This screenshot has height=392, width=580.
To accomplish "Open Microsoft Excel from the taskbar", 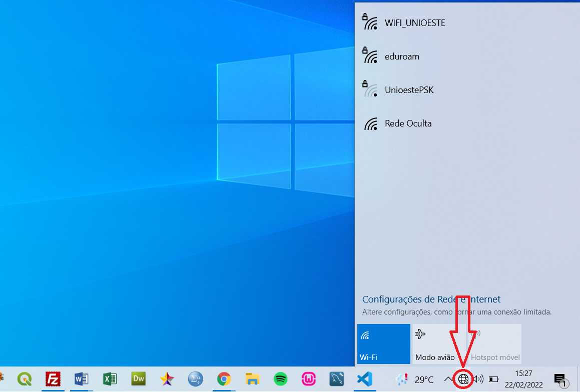I will point(110,379).
